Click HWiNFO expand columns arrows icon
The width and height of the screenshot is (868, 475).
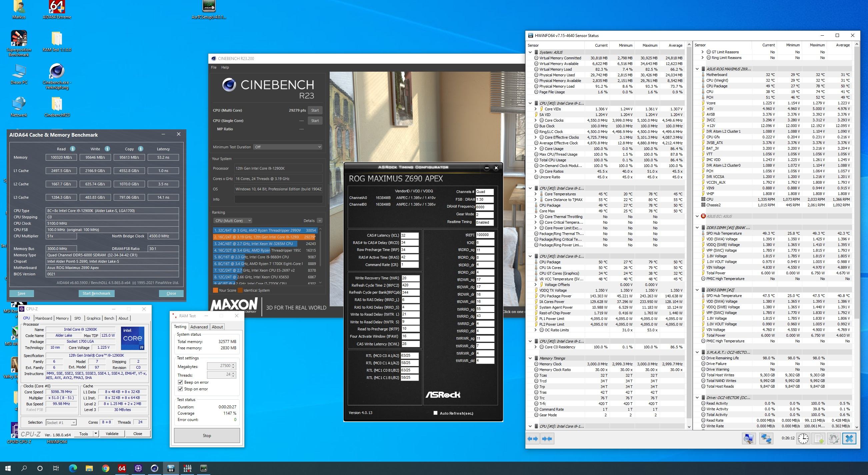533,439
